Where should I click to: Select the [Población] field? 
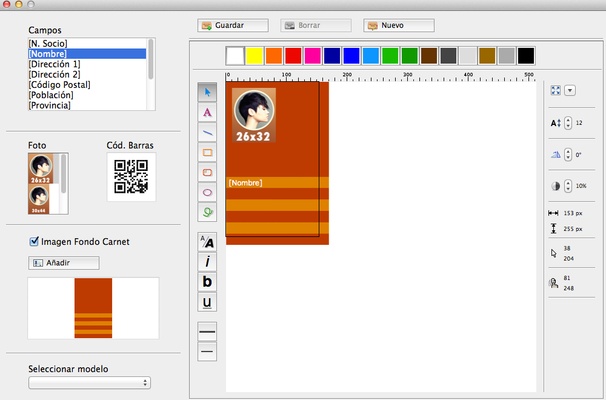click(87, 95)
